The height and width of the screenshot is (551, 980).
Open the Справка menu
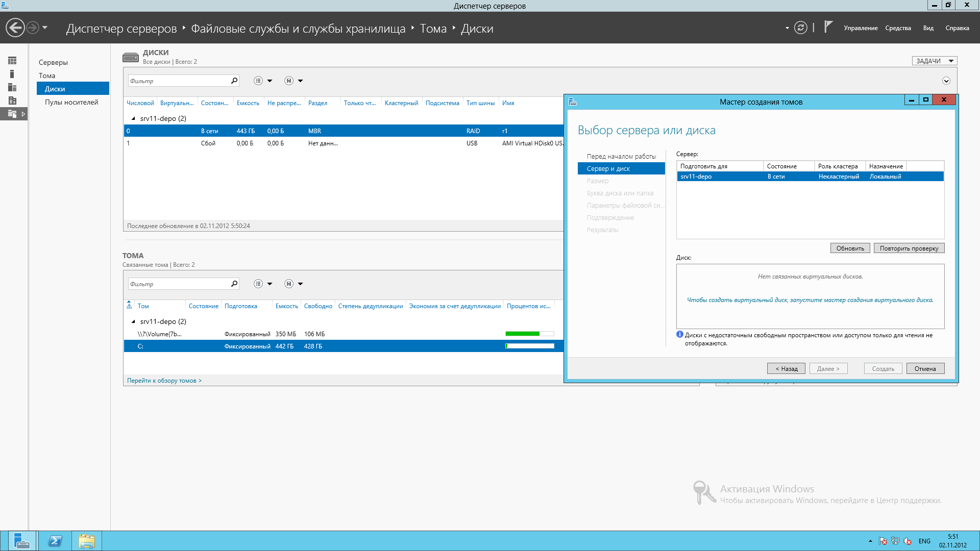957,28
